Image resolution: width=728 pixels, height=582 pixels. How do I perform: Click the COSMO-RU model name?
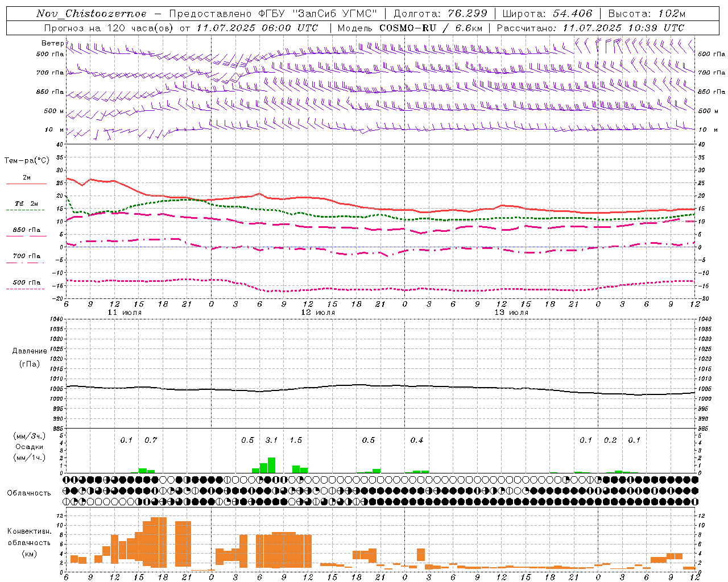click(x=407, y=28)
